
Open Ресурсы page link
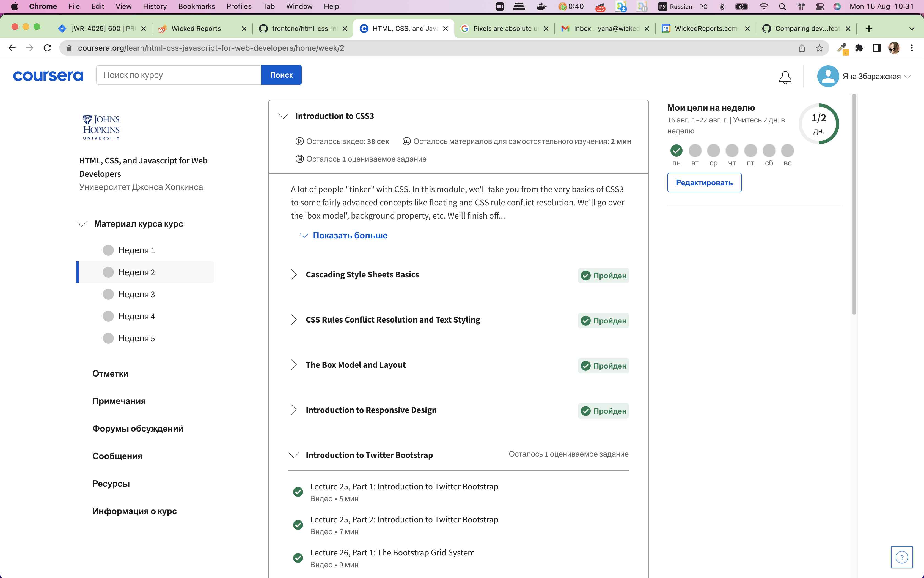(x=111, y=484)
